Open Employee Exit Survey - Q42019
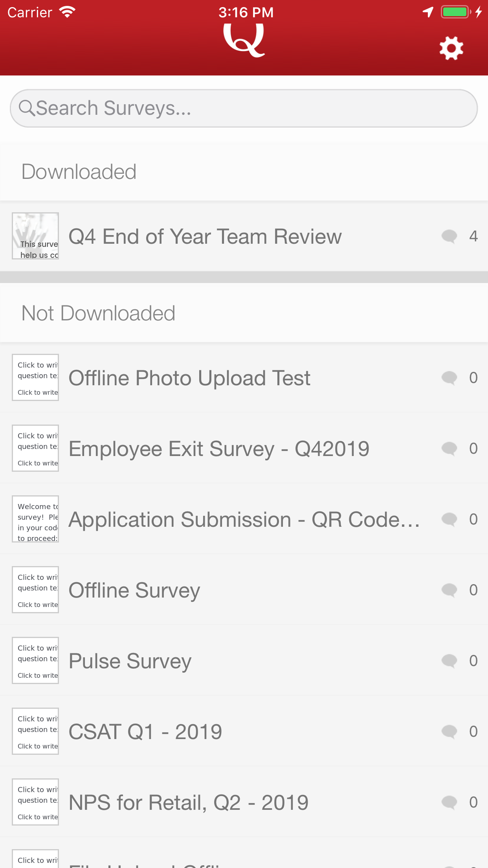 tap(219, 449)
